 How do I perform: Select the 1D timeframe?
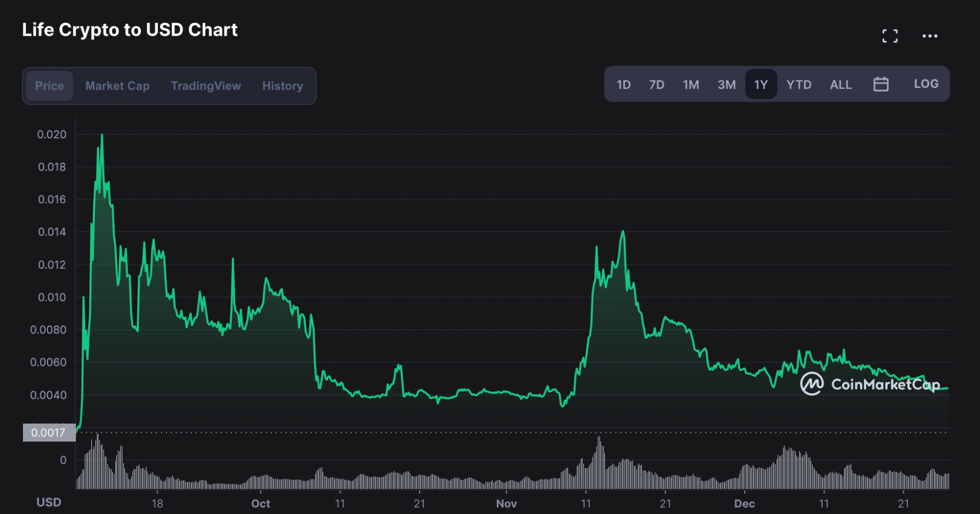(x=624, y=84)
